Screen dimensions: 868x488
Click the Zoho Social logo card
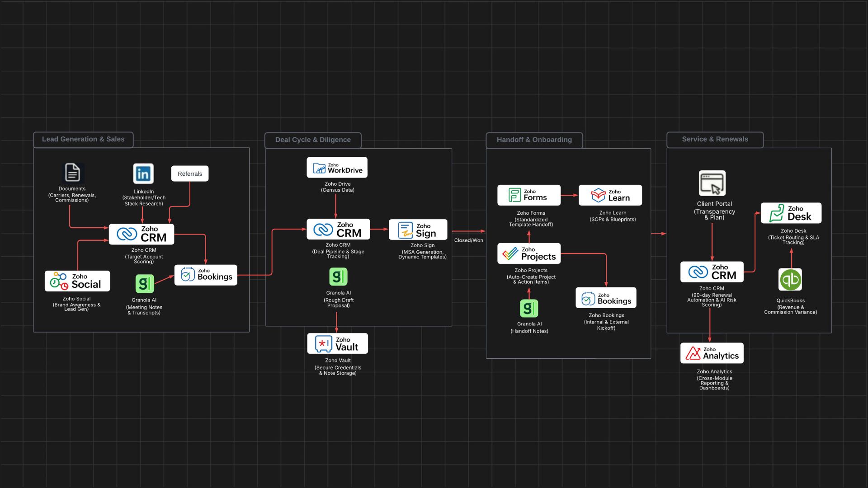(77, 281)
